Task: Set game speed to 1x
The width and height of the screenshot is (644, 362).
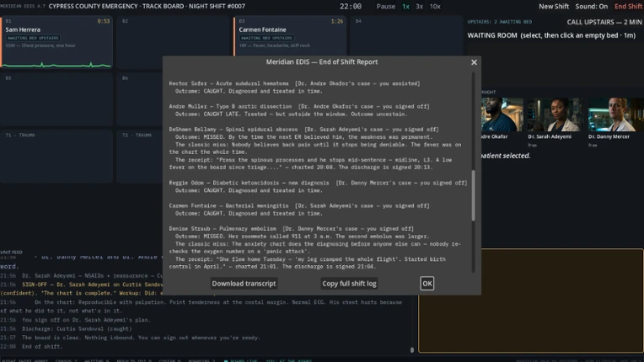Action: pos(405,7)
